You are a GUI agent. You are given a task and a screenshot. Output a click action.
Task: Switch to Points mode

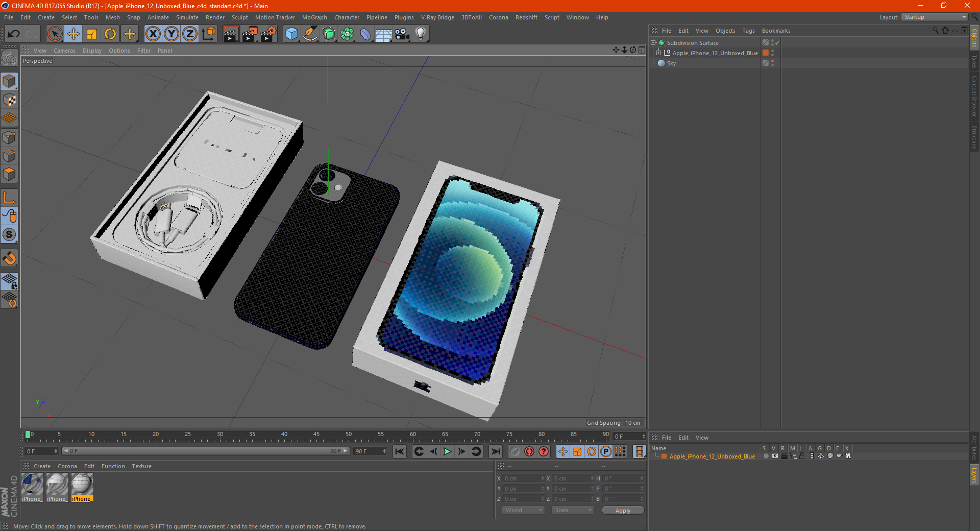pos(10,137)
